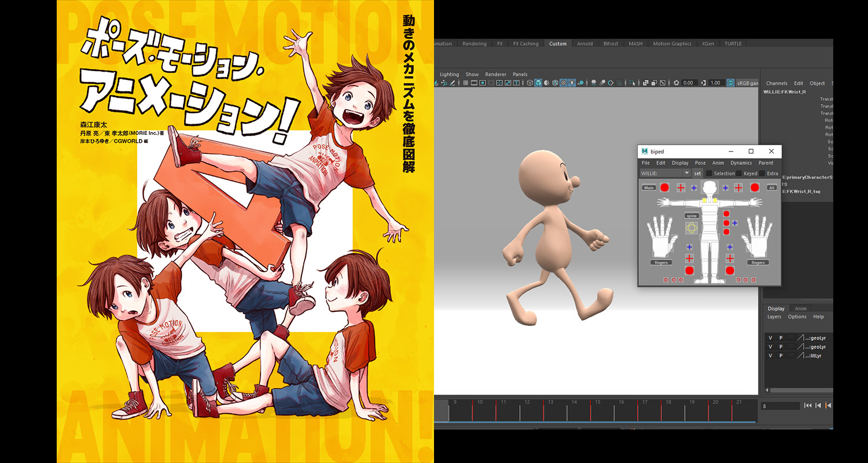Switch to the Anim layer editor tab
The image size is (868, 463).
(x=801, y=308)
